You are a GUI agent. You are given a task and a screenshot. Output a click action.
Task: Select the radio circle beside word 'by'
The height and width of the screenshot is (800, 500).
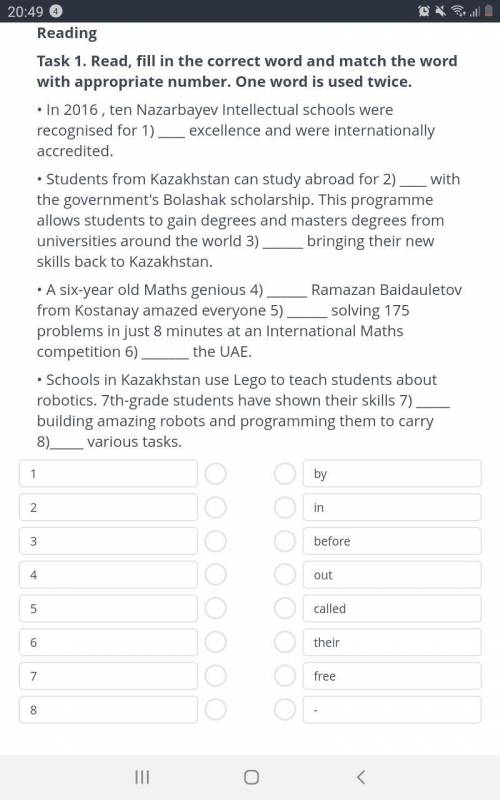[285, 473]
